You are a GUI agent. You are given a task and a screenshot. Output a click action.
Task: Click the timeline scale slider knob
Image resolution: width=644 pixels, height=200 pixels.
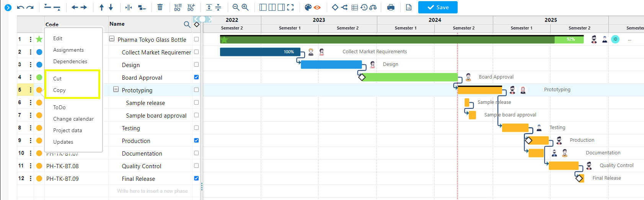[202, 19]
